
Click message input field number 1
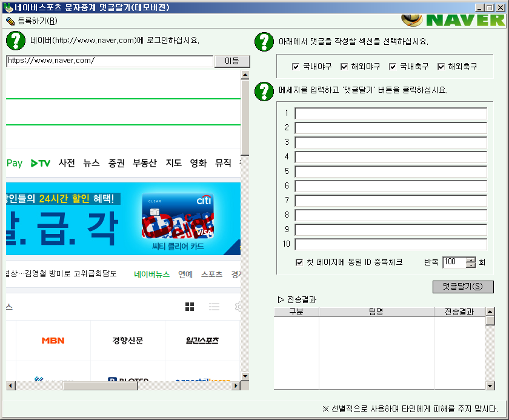[390, 113]
